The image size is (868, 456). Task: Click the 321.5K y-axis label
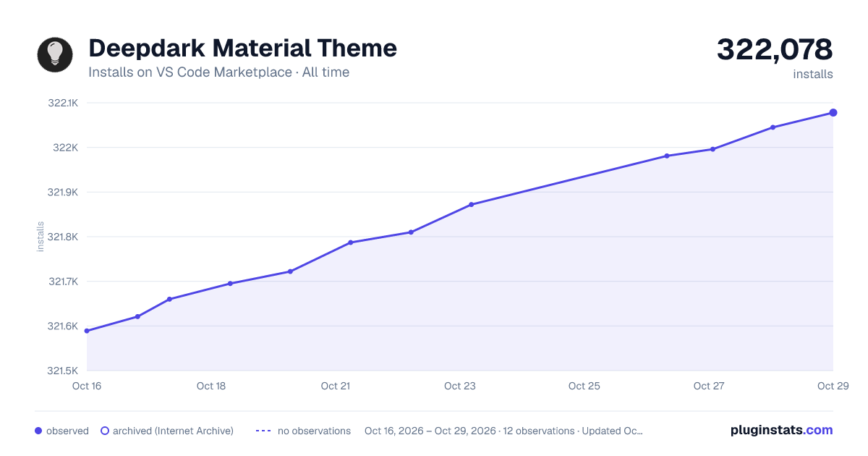click(62, 371)
